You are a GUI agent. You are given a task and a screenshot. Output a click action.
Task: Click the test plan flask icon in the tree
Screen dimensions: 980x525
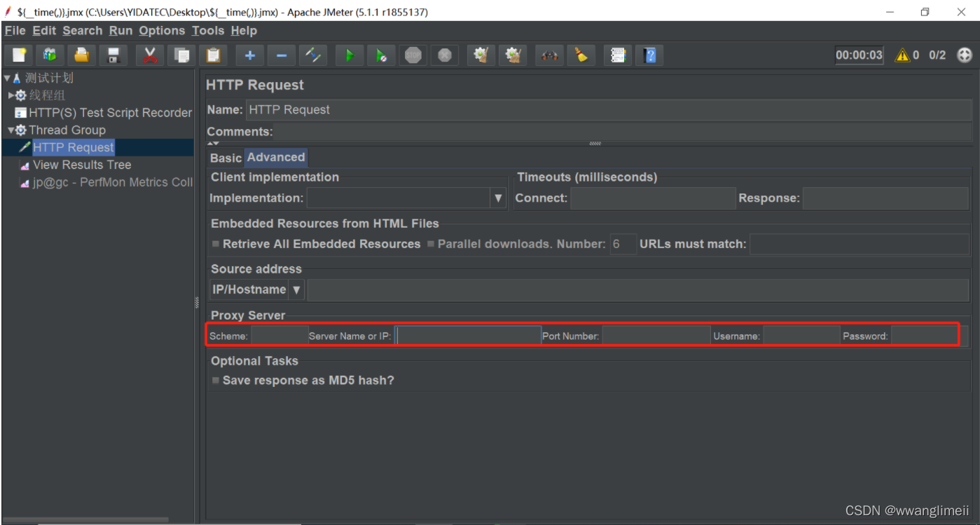click(x=17, y=78)
